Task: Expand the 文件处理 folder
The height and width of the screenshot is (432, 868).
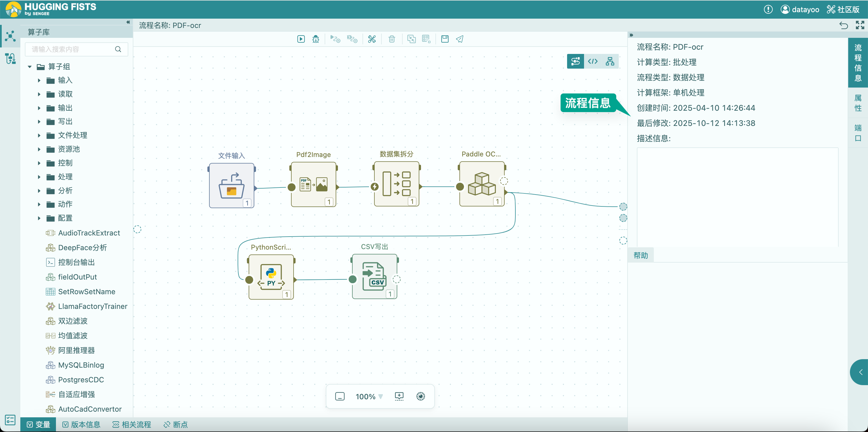Action: click(39, 135)
